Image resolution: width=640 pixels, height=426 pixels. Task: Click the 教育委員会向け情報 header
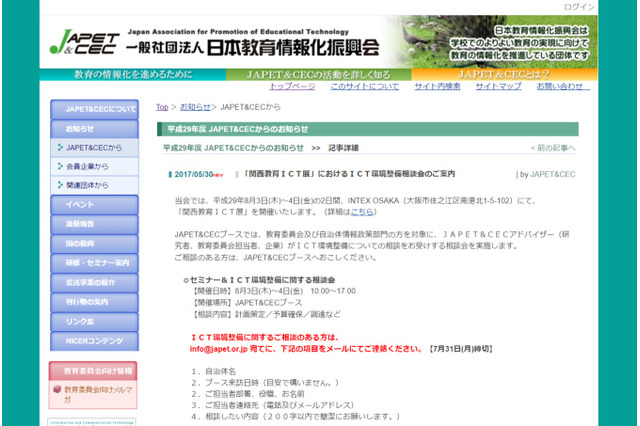pos(93,371)
